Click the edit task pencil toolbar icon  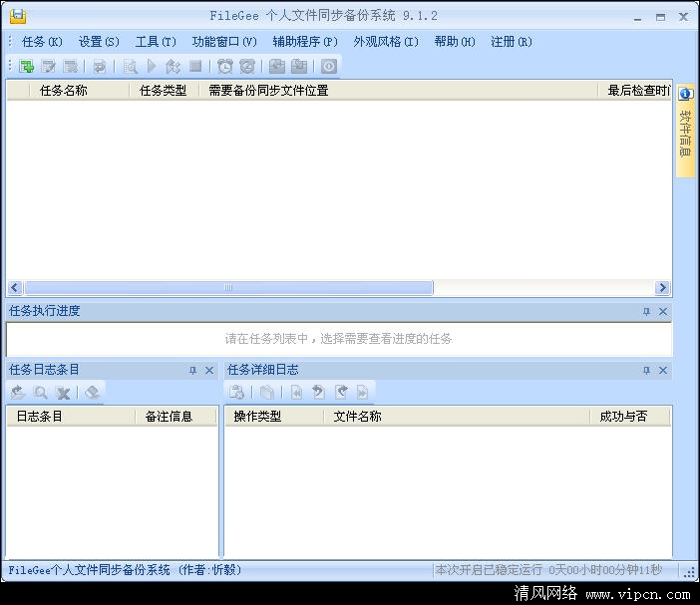click(48, 67)
